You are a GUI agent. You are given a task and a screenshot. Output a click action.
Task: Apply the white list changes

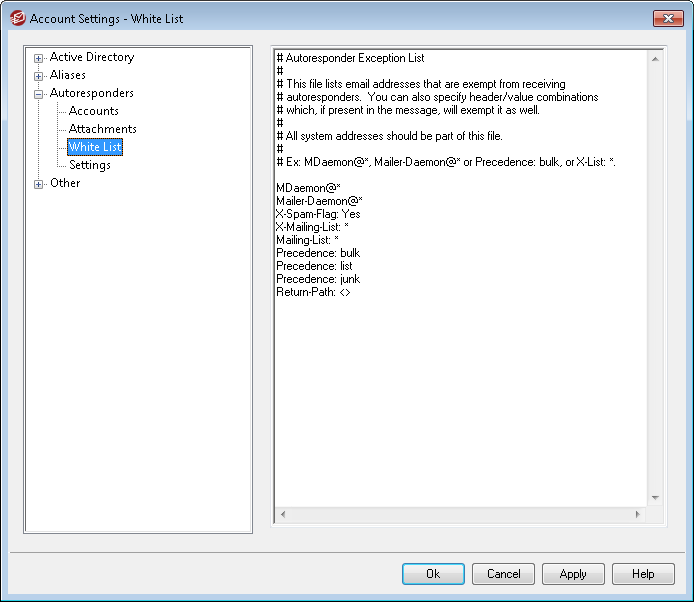point(573,574)
